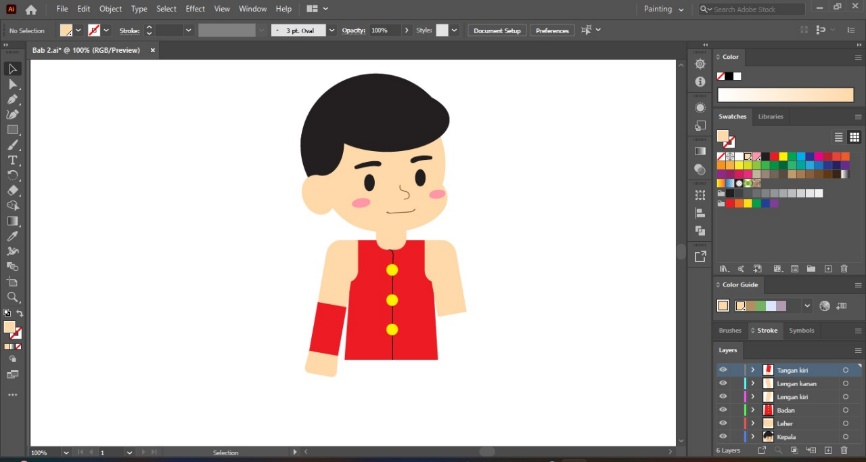Click the Color panel gradient ramp
This screenshot has height=462, width=866.
click(x=785, y=95)
